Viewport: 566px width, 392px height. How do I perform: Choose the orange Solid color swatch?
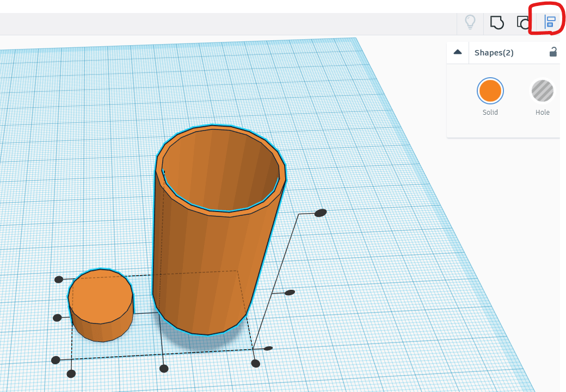coord(490,91)
